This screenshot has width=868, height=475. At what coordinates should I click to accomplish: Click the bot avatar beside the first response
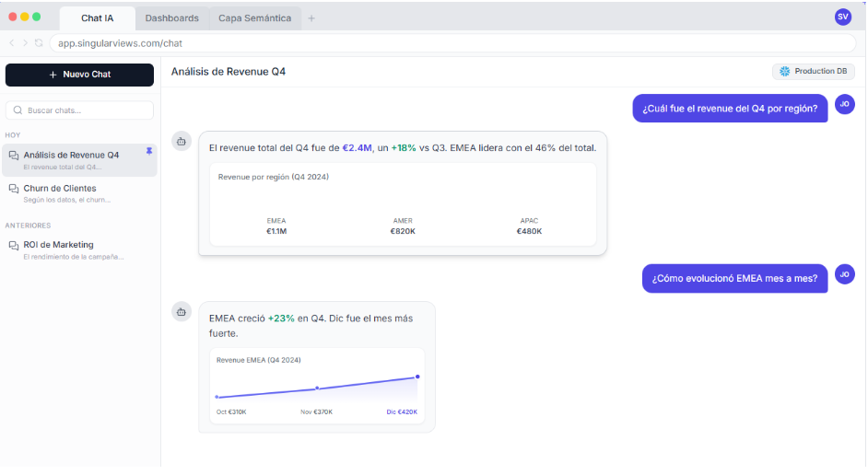click(182, 141)
